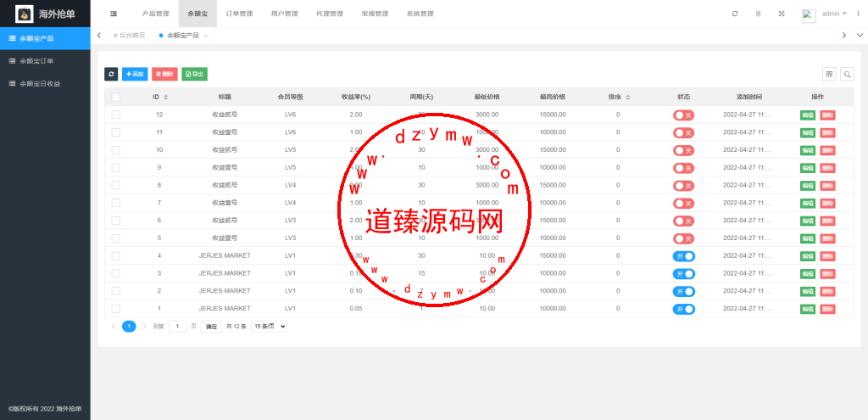The image size is (868, 420).
Task: Open 余额宝日收益 in the sidebar
Action: coord(45,84)
